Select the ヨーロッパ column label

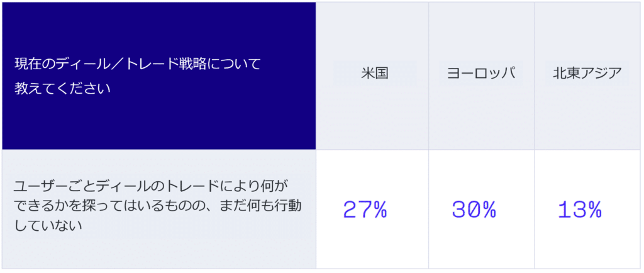click(481, 74)
